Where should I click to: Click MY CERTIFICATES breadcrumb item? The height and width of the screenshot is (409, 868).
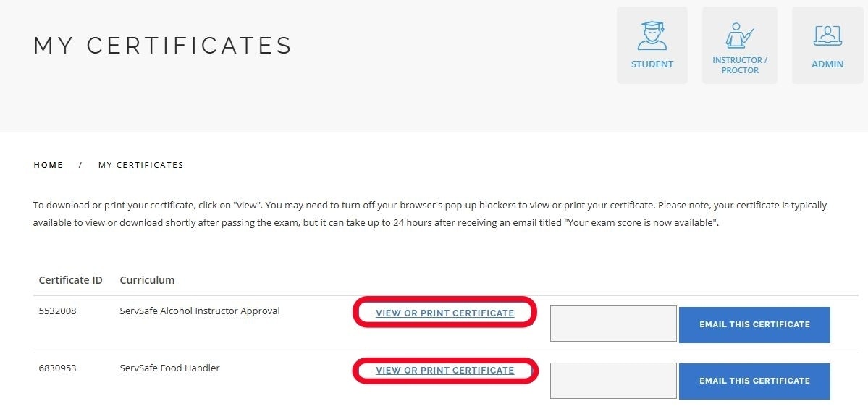coord(140,165)
